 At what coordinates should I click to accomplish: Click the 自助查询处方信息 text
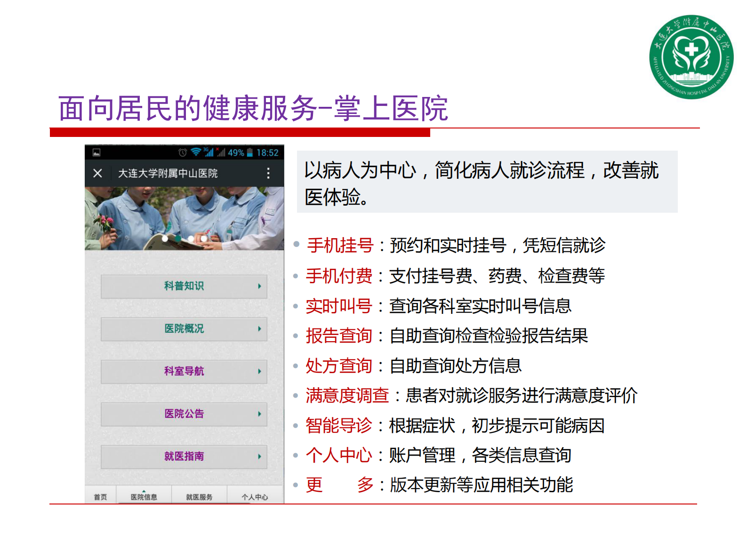coord(456,366)
